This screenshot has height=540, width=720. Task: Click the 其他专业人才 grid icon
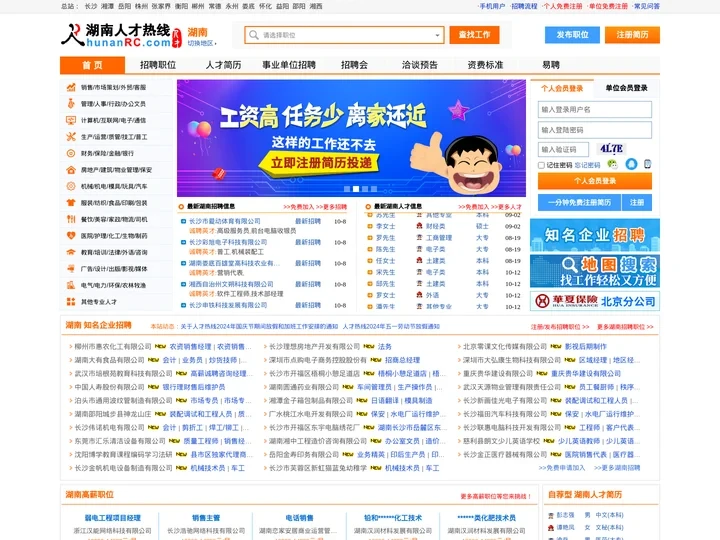coord(71,302)
